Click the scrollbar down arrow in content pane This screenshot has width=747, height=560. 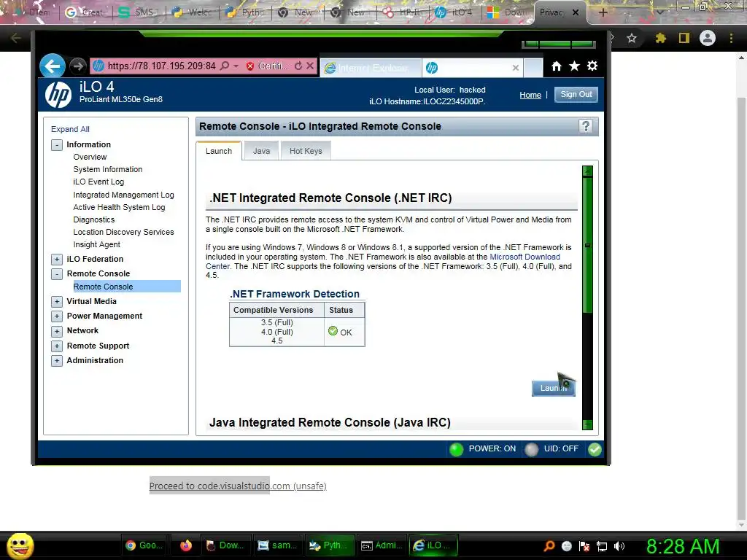587,424
